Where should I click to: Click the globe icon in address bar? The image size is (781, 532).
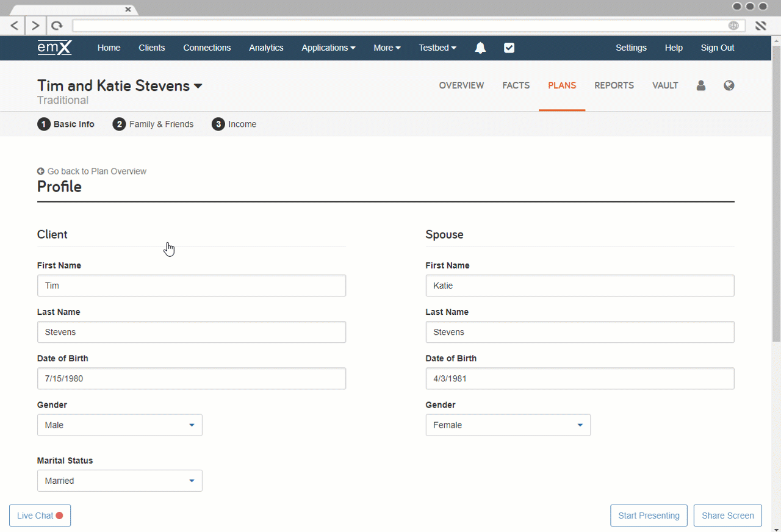tap(733, 26)
